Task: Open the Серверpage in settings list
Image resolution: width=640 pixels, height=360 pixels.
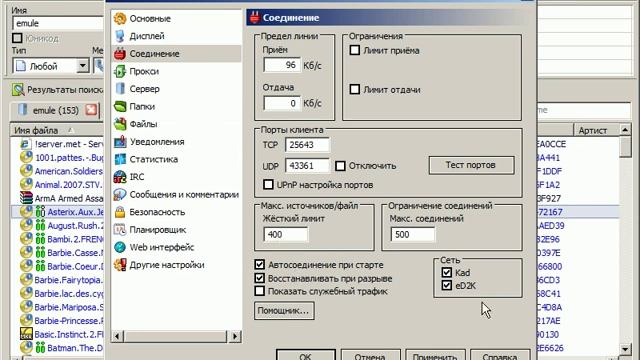Action: (144, 89)
